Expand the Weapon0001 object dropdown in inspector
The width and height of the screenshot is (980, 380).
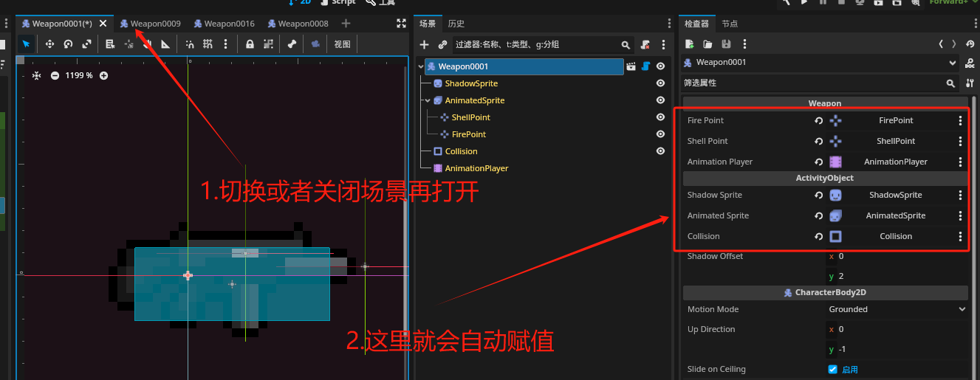tap(952, 63)
